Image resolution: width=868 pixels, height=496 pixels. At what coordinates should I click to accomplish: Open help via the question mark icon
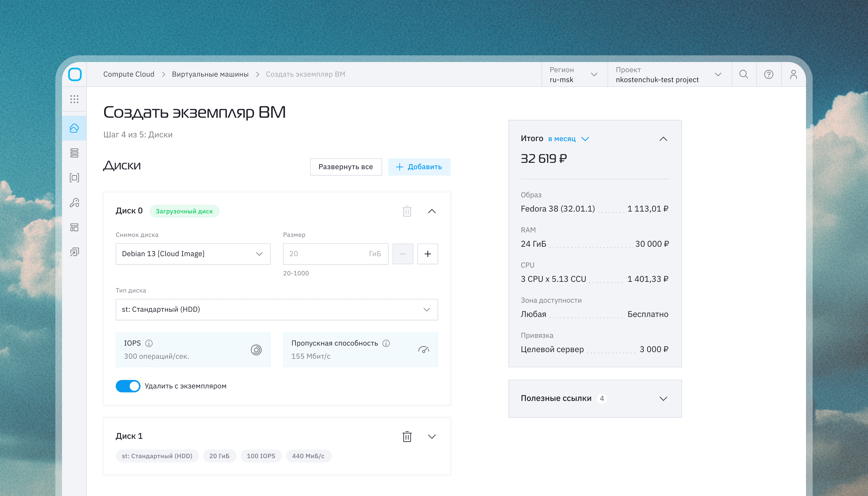coord(769,74)
